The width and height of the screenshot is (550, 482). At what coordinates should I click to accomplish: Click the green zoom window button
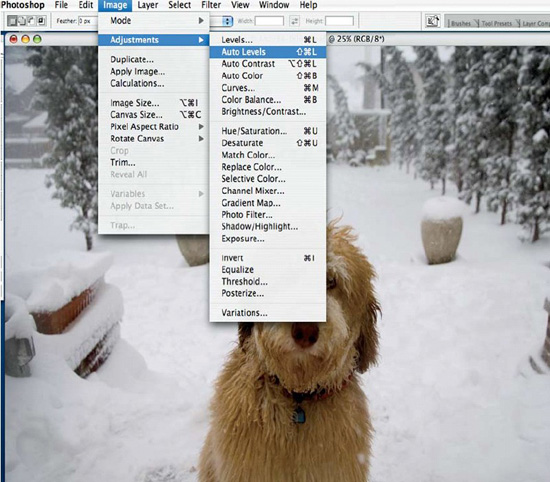(x=37, y=39)
